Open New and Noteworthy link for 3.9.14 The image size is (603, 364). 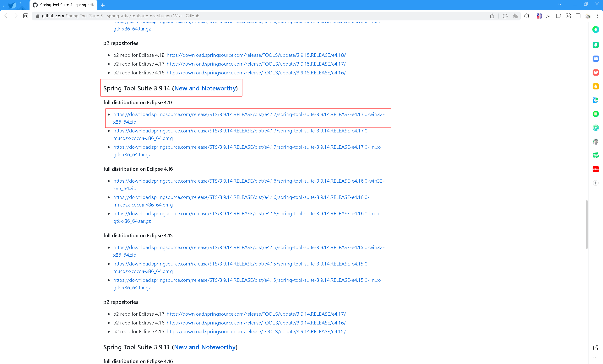click(205, 88)
